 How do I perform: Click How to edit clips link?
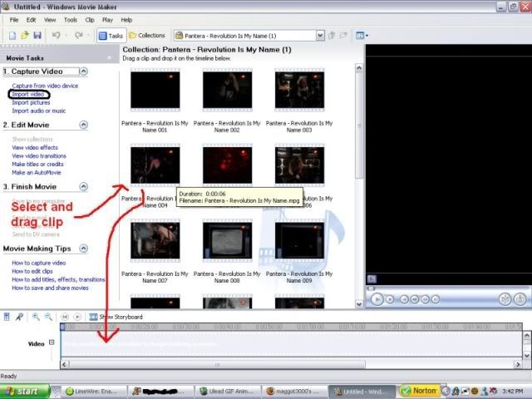(32, 272)
